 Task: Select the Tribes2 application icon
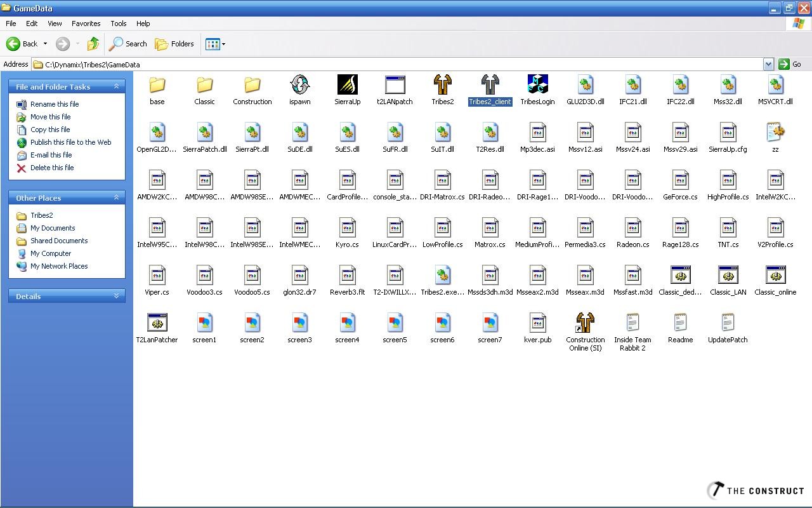(x=442, y=84)
